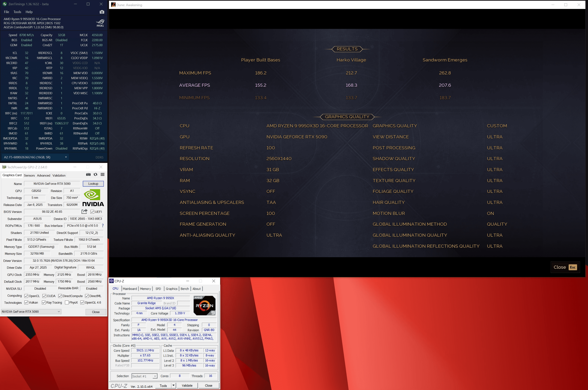Click GPU-Z Close button
Viewport: 588px width, 390px height.
pos(96,312)
